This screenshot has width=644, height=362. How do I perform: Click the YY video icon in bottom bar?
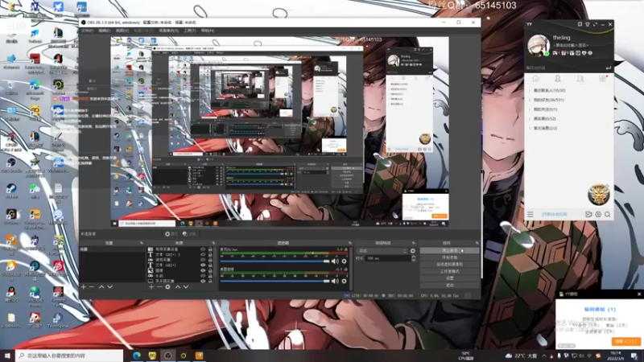point(588,214)
